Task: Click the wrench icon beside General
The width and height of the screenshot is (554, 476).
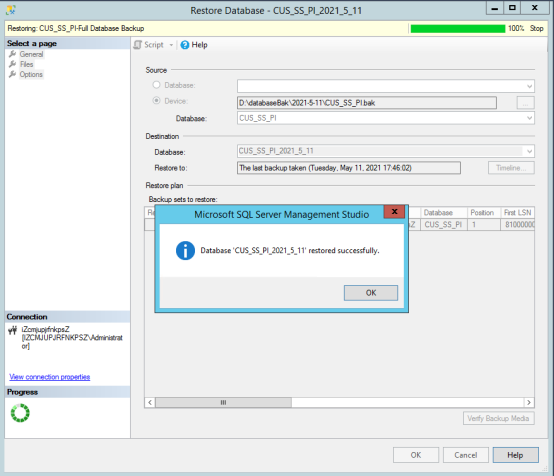Action: (x=13, y=54)
